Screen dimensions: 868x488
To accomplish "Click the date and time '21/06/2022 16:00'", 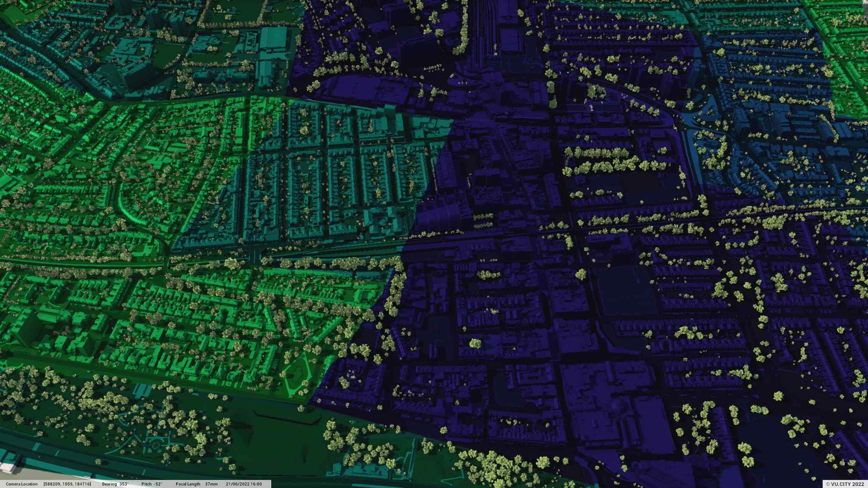I will (244, 484).
